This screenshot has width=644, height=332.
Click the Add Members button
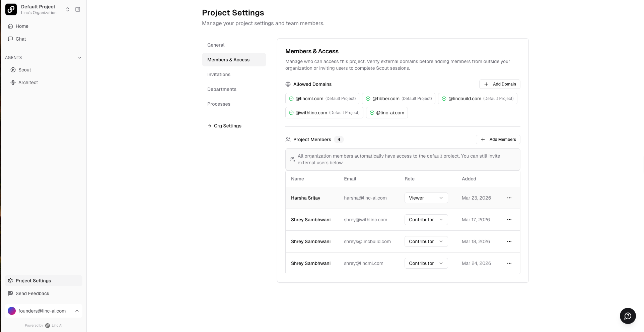pyautogui.click(x=498, y=140)
